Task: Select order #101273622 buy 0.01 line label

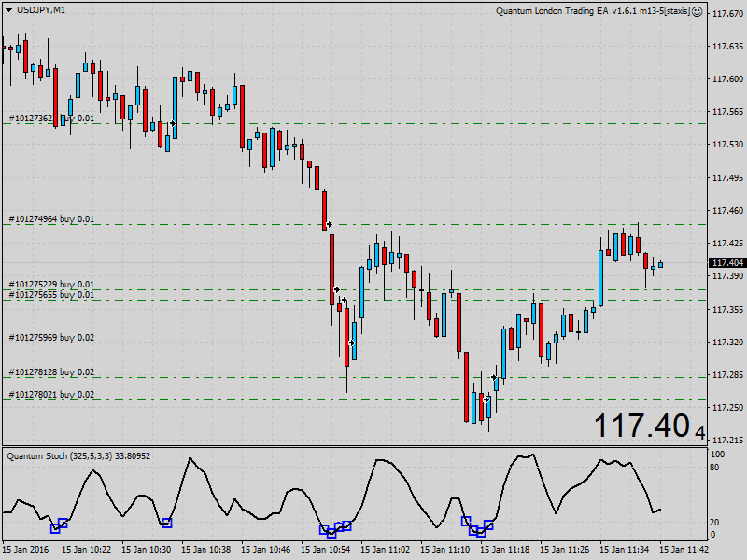Action: pyautogui.click(x=51, y=119)
